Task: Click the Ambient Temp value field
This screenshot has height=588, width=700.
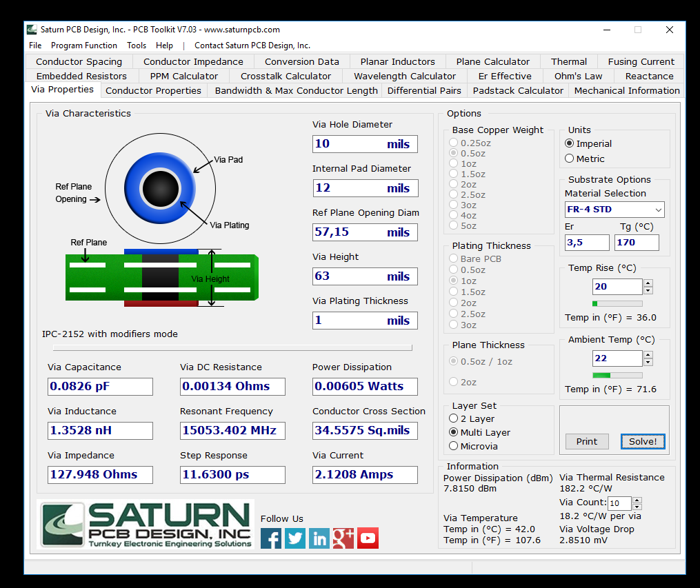Action: [617, 358]
